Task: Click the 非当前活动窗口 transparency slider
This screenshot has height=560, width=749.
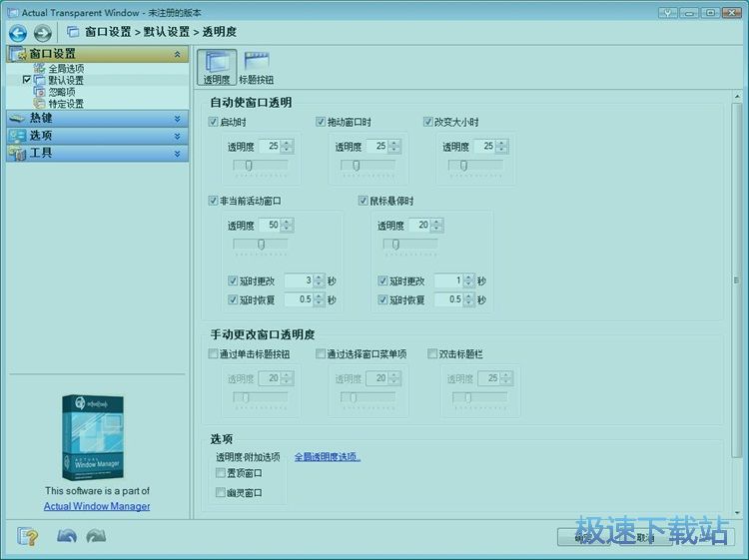Action: click(261, 245)
